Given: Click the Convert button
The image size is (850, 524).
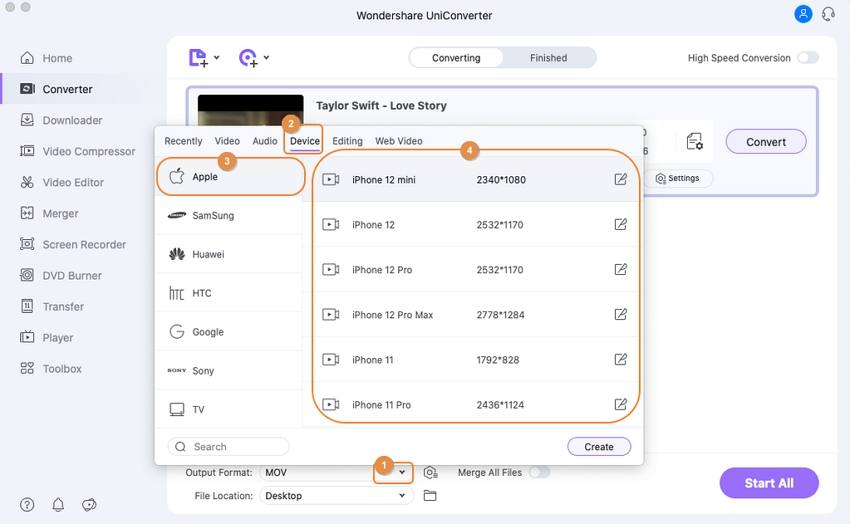Looking at the screenshot, I should 765,142.
